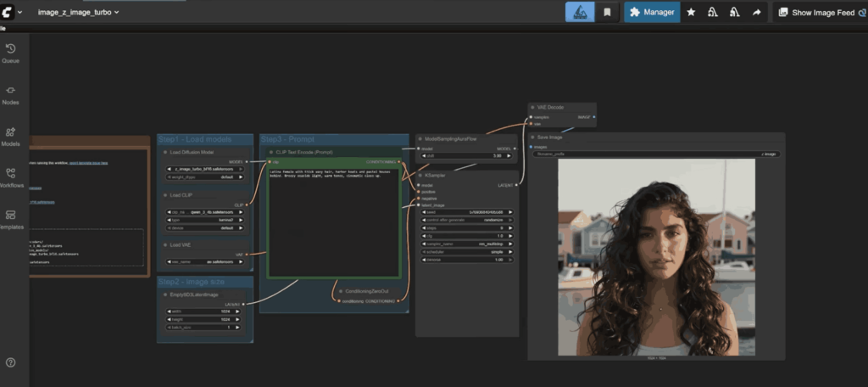Open the Load CLIP device selector
Viewport: 868px width, 387px height.
(x=204, y=228)
